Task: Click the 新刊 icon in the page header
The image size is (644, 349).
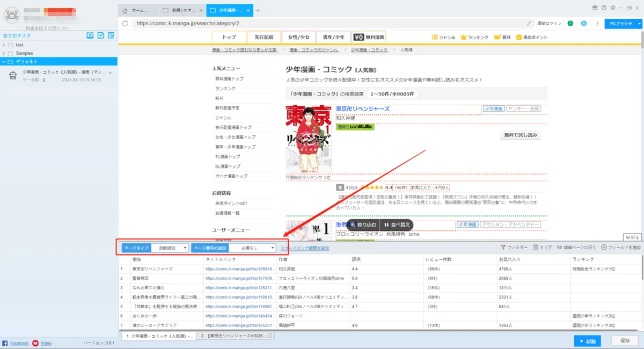Action: coord(497,37)
